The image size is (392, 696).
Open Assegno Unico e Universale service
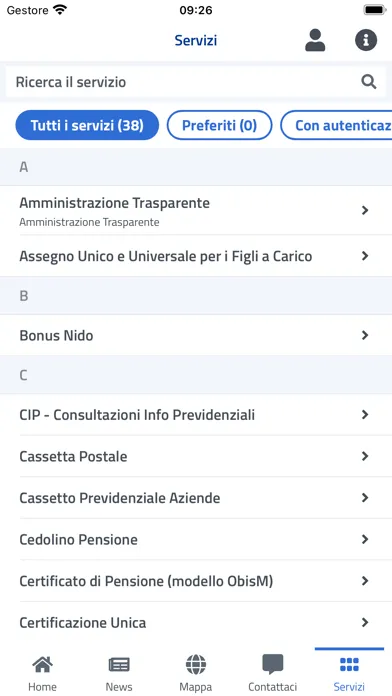click(x=196, y=256)
